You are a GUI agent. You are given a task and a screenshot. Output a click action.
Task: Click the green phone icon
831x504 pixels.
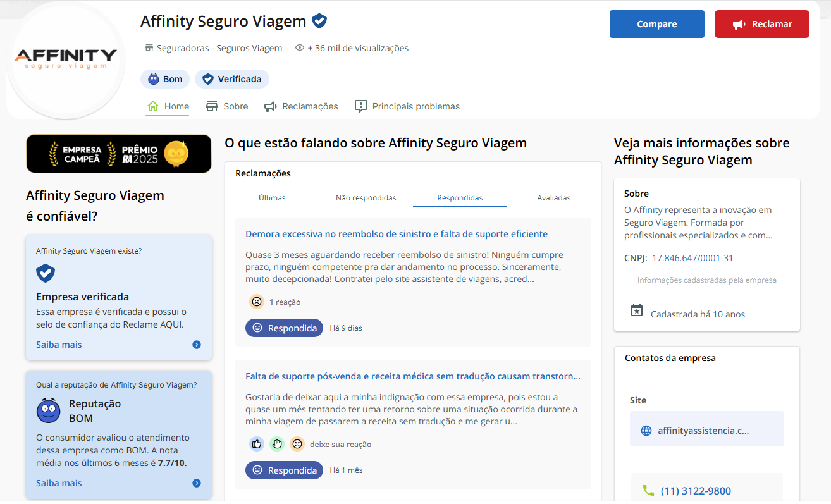click(x=648, y=491)
